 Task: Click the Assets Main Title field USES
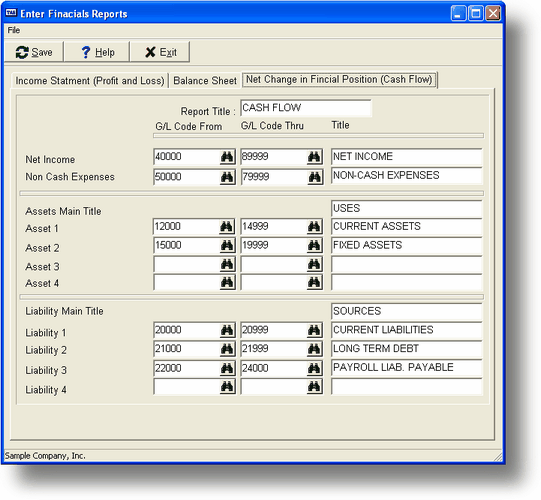[x=406, y=208]
